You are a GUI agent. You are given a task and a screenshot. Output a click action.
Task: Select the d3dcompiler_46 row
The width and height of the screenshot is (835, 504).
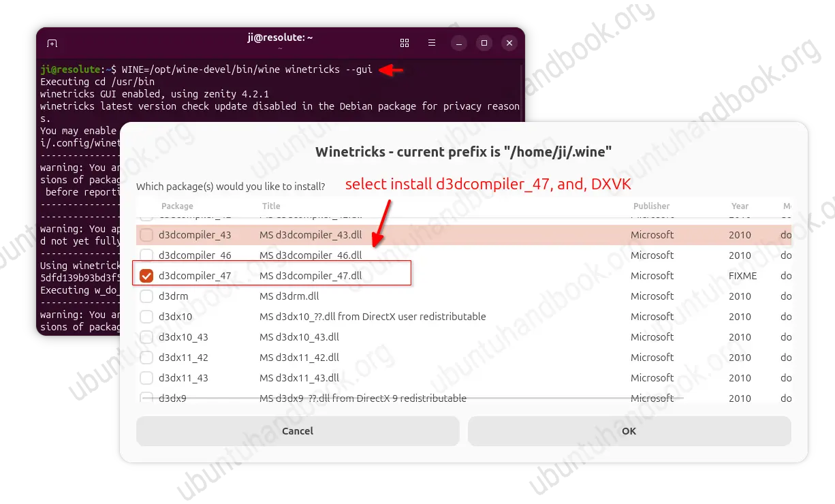(464, 255)
